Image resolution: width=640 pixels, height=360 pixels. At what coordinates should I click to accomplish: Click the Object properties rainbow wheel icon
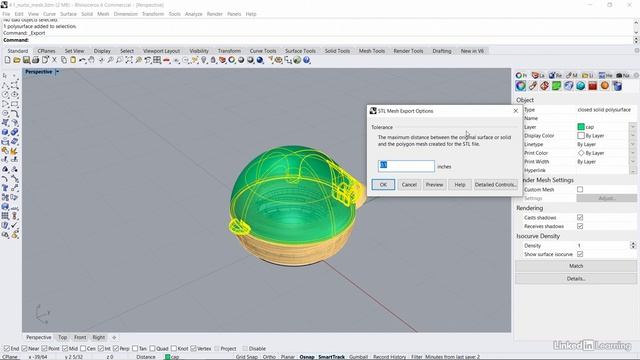point(520,86)
